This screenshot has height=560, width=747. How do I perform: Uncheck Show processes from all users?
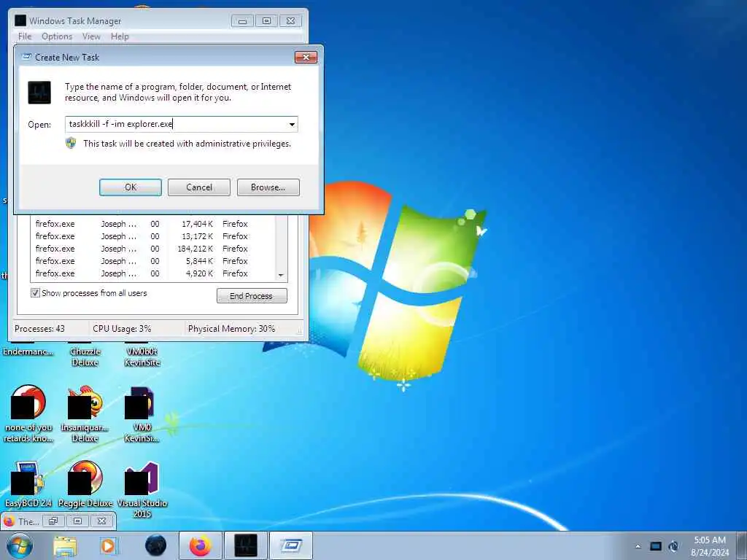(35, 293)
